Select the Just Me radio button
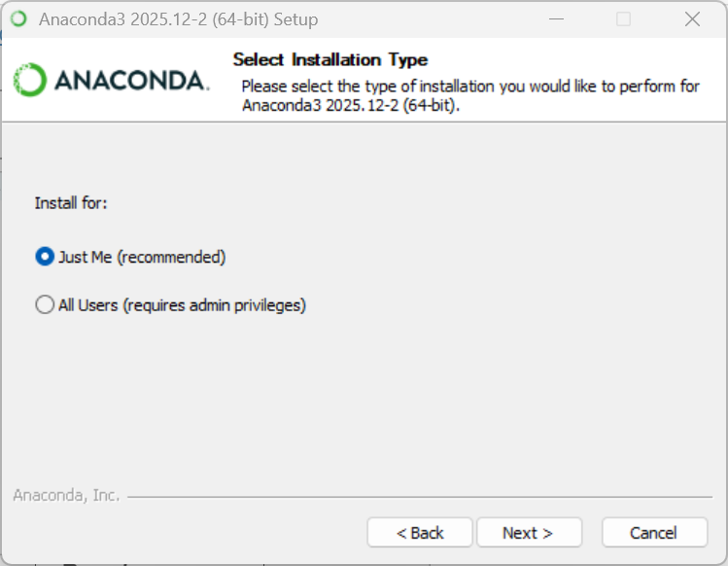The height and width of the screenshot is (566, 728). [45, 258]
